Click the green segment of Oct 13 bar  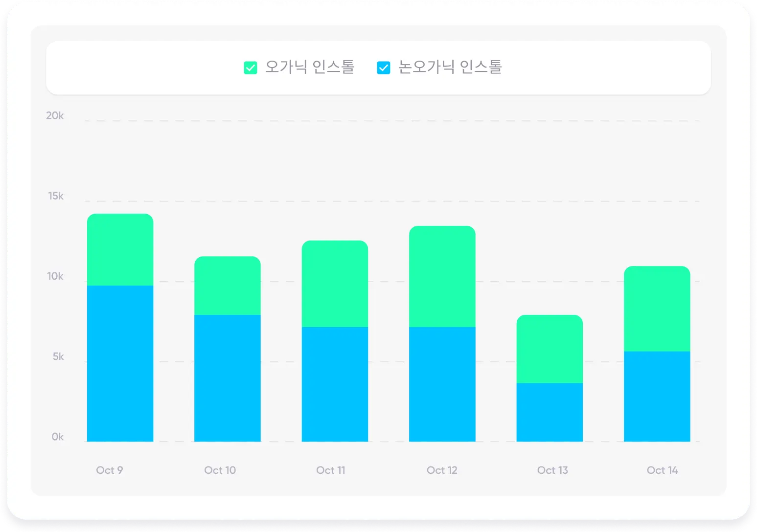tap(550, 349)
